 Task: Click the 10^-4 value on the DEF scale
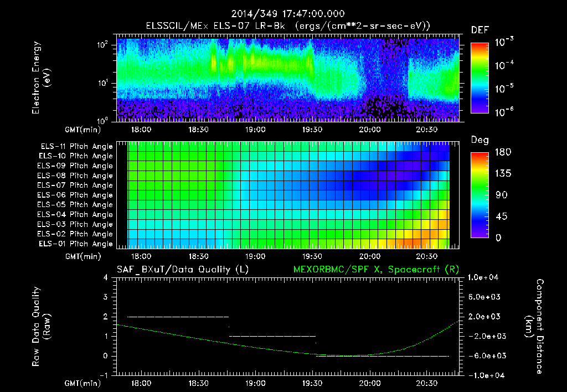point(504,65)
